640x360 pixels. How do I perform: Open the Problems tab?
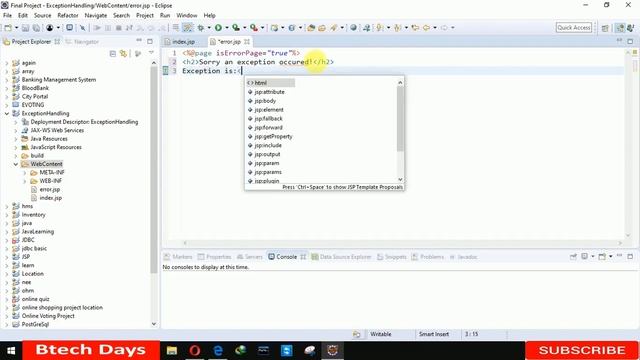[428, 257]
